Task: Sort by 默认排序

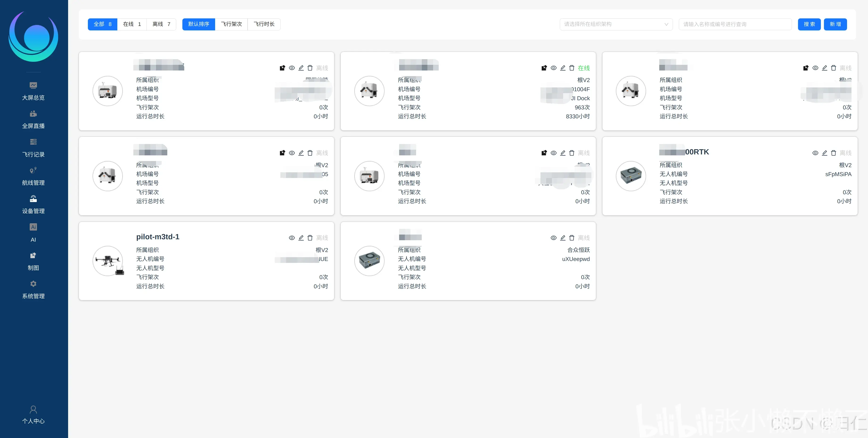Action: 199,24
